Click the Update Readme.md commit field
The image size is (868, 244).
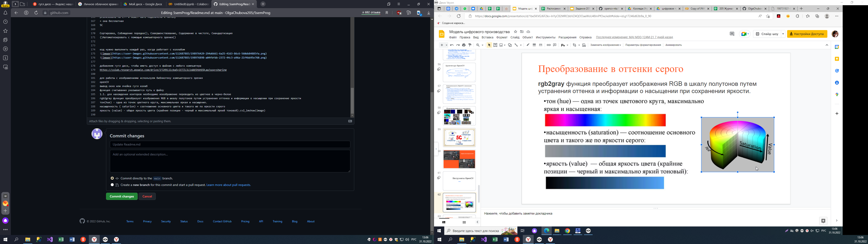click(x=230, y=145)
